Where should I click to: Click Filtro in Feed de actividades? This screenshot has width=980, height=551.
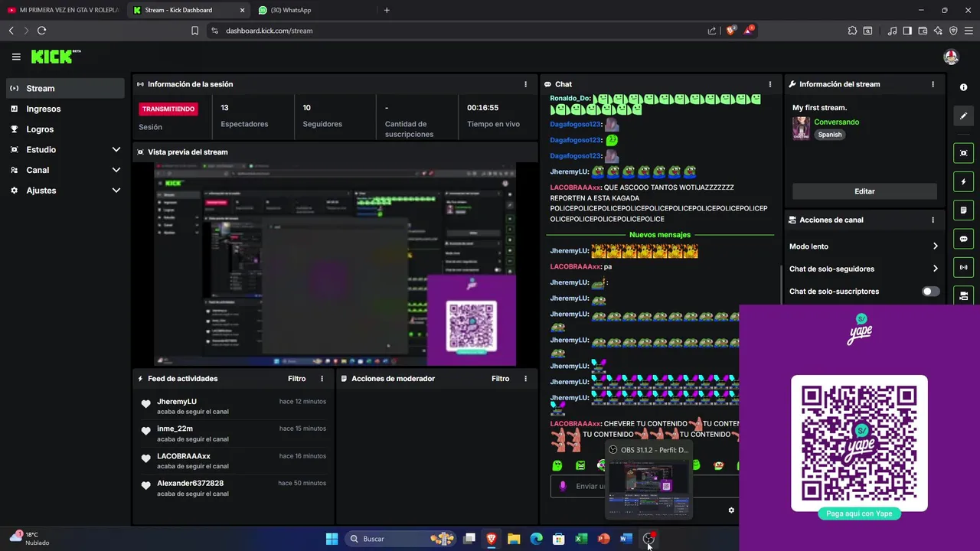[x=296, y=379]
